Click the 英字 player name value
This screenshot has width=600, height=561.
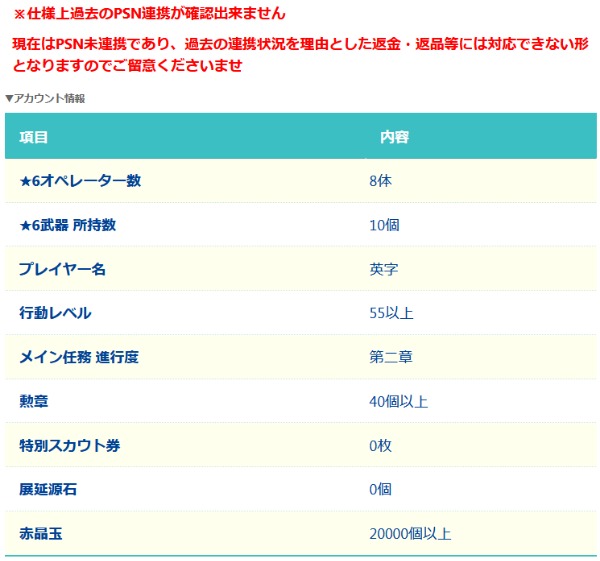384,269
